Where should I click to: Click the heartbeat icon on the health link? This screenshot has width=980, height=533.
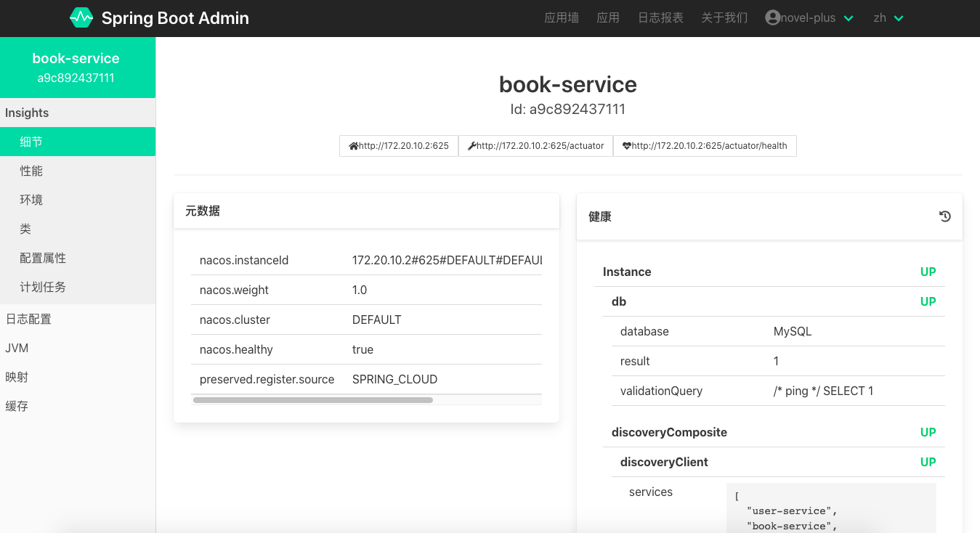pos(627,146)
